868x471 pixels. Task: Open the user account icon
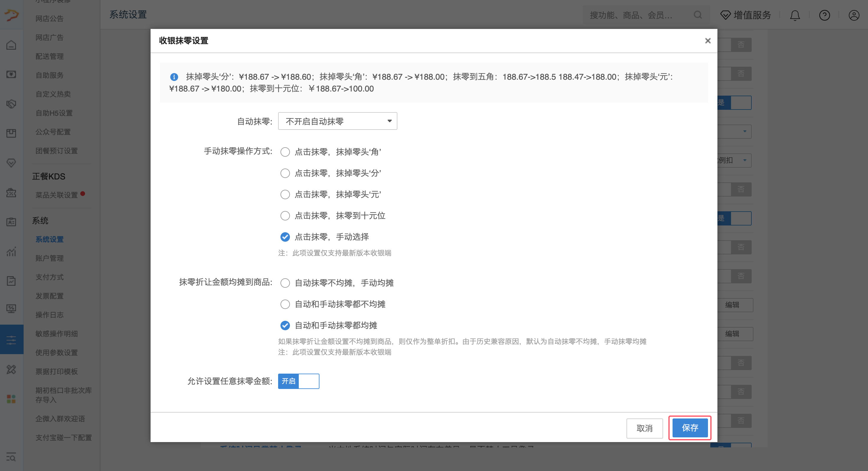pos(854,15)
